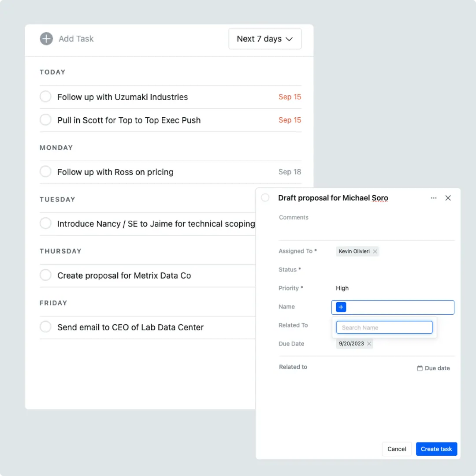Open Introduce Nancy / SE to Jaime task
476x476 pixels.
(x=156, y=224)
